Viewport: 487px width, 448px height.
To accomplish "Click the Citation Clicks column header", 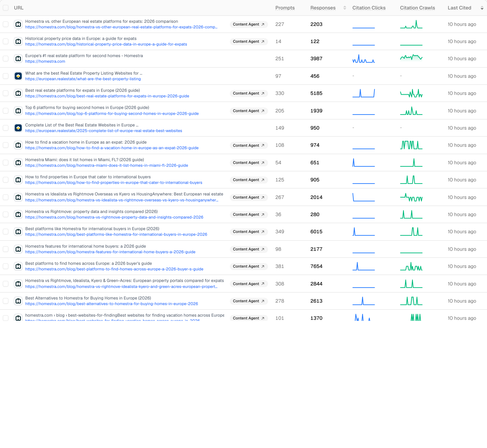I will 369,8.
